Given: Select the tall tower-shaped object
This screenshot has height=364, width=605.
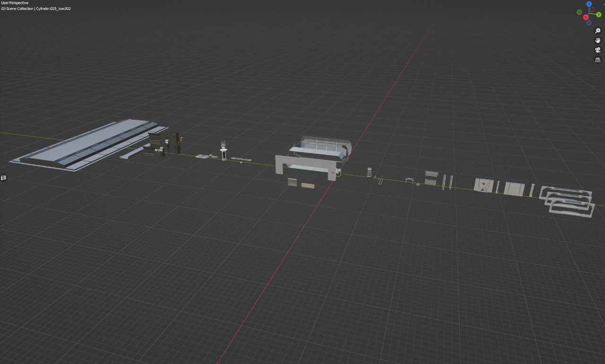Looking at the screenshot, I should coord(223,150).
